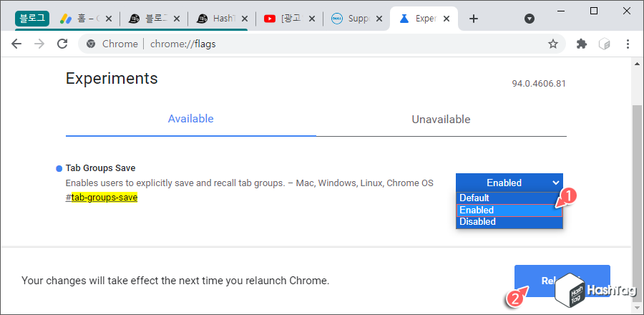Open new tab with plus button
The width and height of the screenshot is (644, 315).
474,19
